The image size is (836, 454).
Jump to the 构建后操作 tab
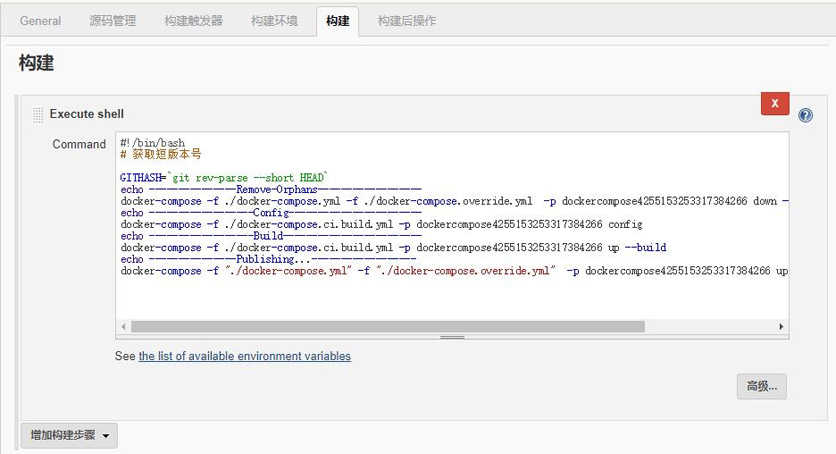406,21
